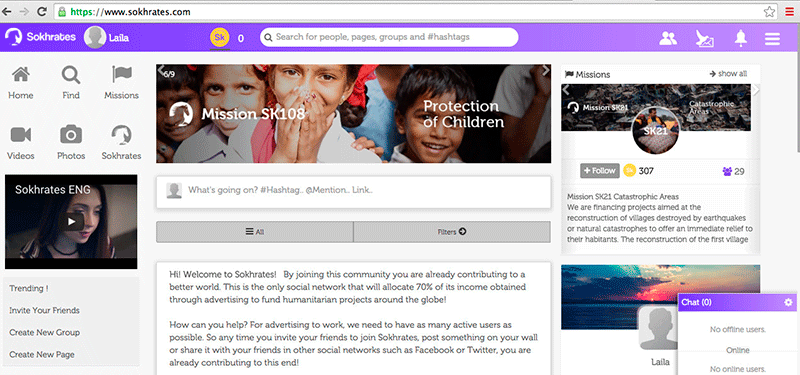This screenshot has width=800, height=375.
Task: Open the friends icon in top bar
Action: tap(668, 38)
